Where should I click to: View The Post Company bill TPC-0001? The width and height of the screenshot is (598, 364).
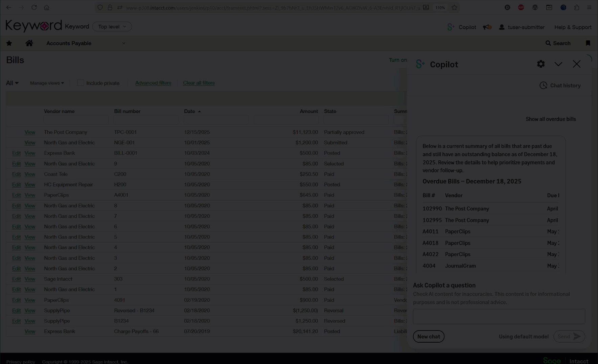pos(30,132)
